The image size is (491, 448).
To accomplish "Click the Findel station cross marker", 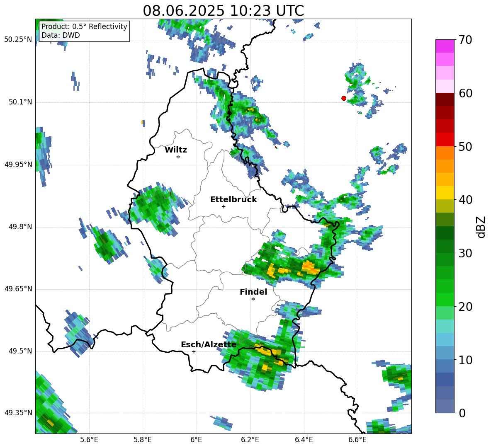I will click(x=253, y=299).
